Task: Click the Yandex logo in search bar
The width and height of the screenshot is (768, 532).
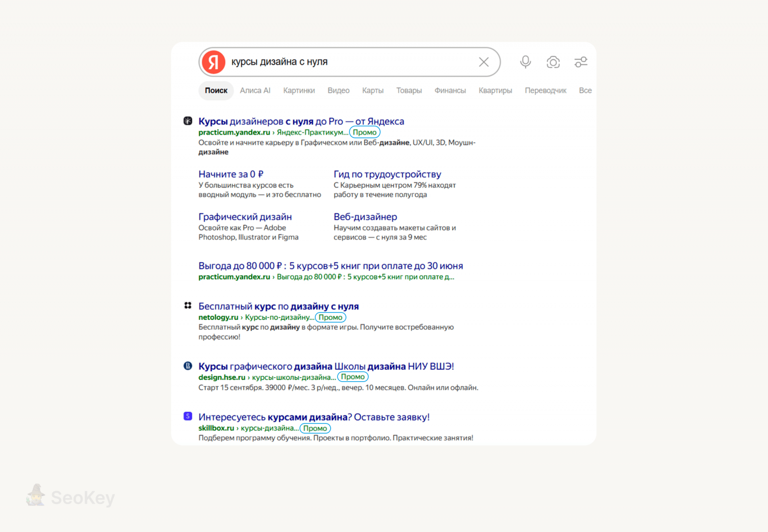Action: click(214, 62)
